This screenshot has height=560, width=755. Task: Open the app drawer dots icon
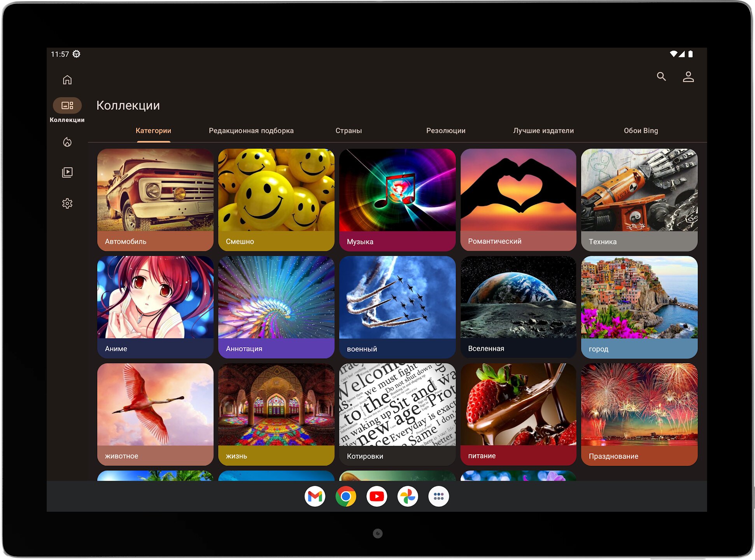438,496
